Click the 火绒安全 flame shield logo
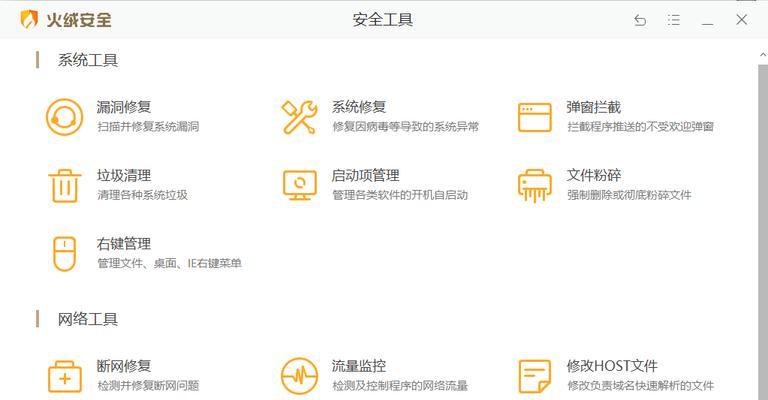The width and height of the screenshot is (768, 400). 29,20
